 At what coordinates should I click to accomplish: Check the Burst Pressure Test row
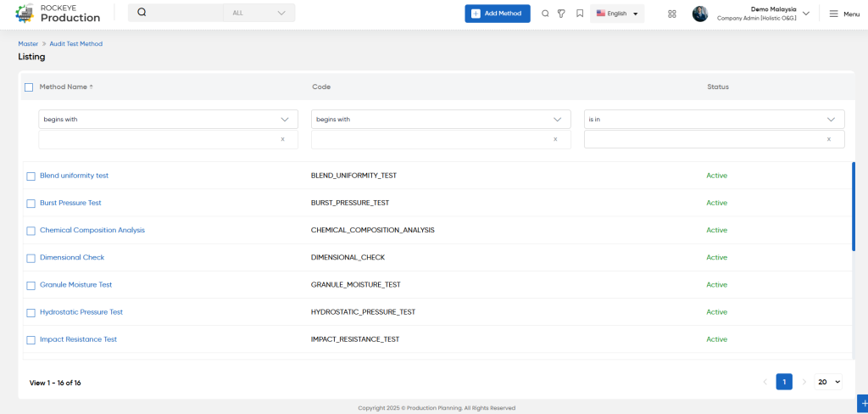pyautogui.click(x=31, y=204)
